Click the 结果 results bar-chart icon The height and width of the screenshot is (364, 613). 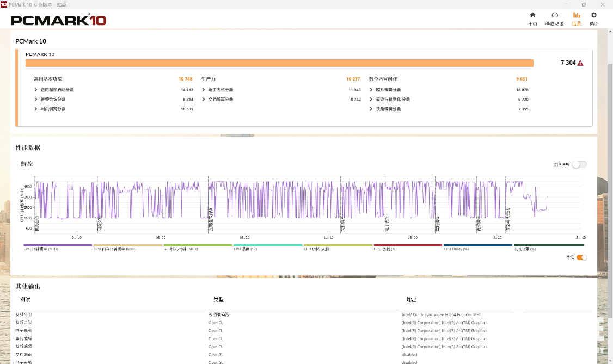tap(577, 15)
